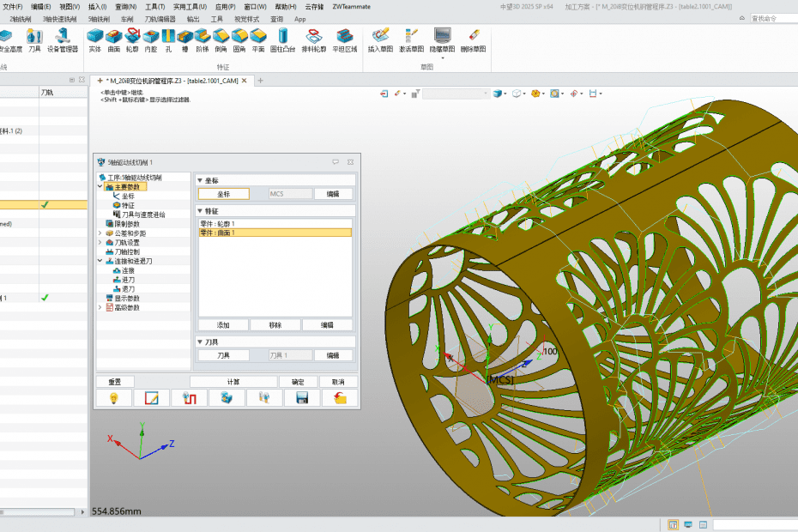
Task: Collapse the 特征 section header in dialog
Action: pyautogui.click(x=200, y=210)
